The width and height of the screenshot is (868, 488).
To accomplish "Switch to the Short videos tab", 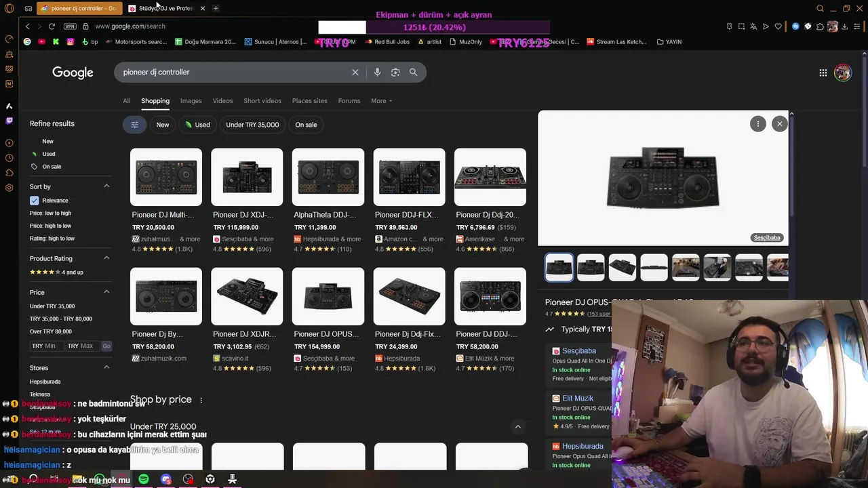I will [262, 101].
